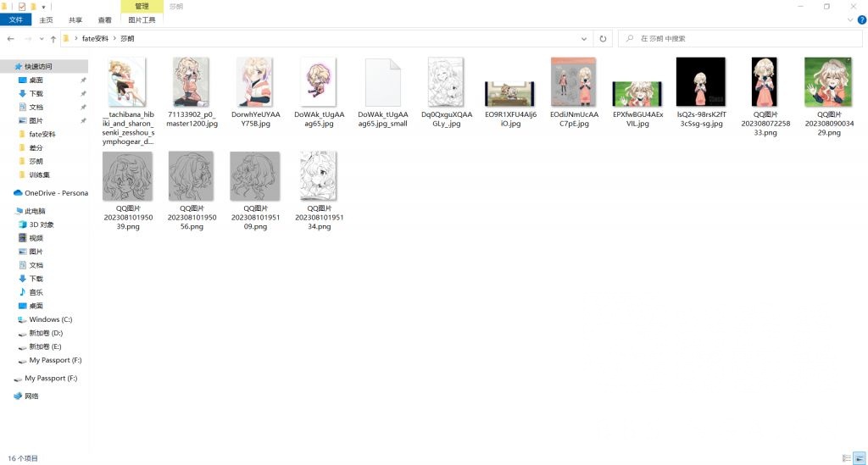Viewport: 868px width, 465px height.
Task: Select file 71133902_p0_master1200.jpg
Action: tap(192, 93)
